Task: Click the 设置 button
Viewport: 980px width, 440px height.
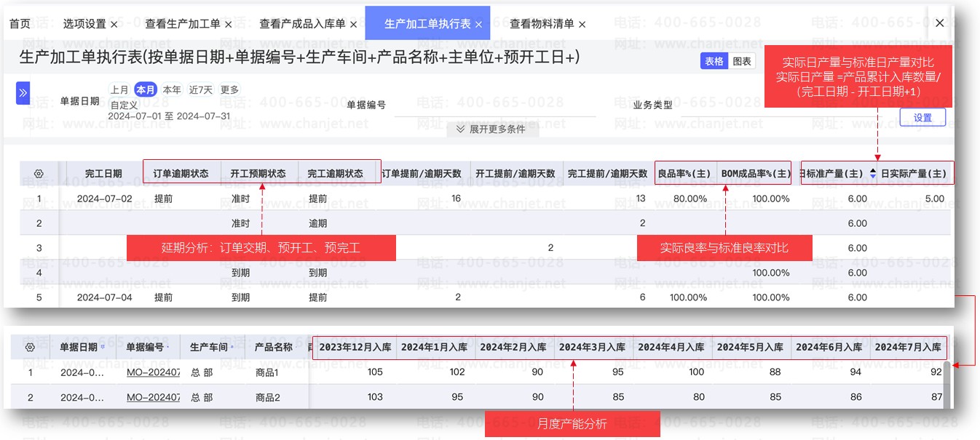Action: click(922, 117)
